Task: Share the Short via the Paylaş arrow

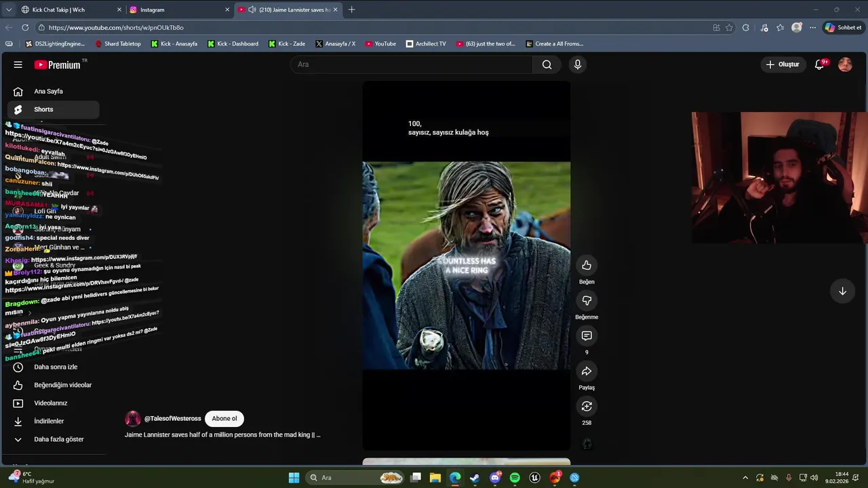Action: (587, 371)
